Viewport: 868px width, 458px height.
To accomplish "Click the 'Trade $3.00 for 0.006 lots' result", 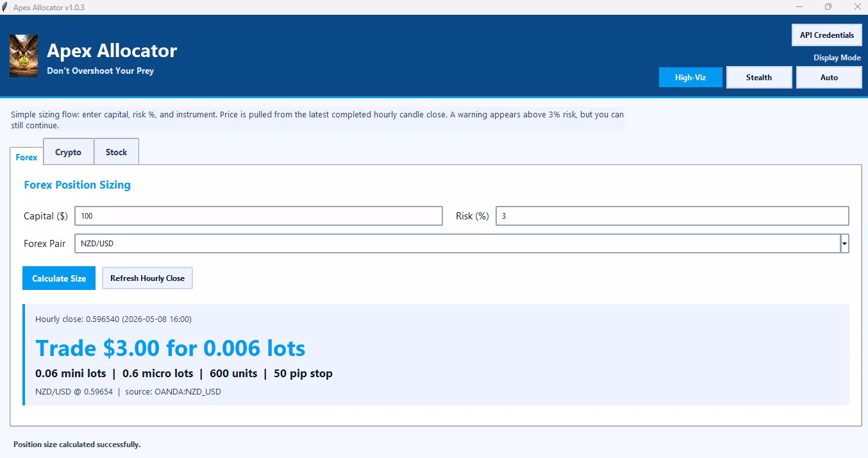I will [171, 348].
